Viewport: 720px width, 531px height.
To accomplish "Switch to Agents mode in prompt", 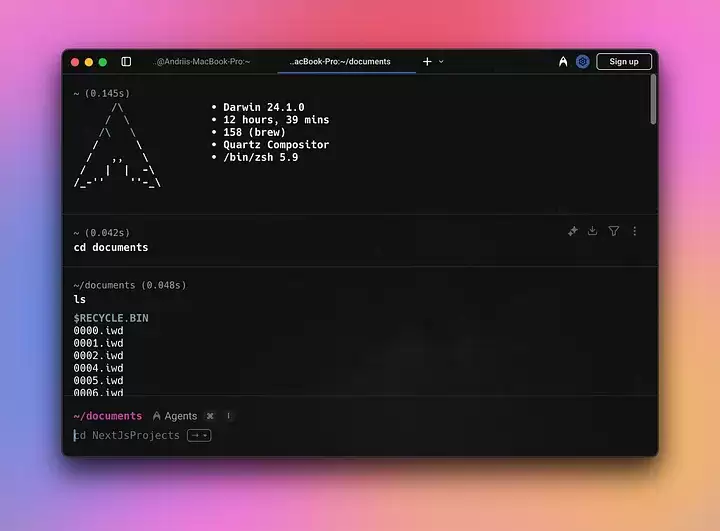I will tap(175, 416).
